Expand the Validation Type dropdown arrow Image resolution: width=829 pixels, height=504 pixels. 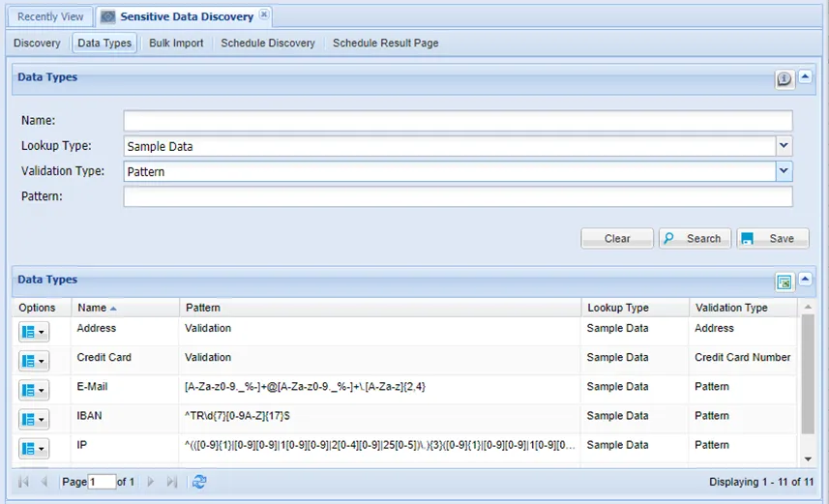click(785, 171)
